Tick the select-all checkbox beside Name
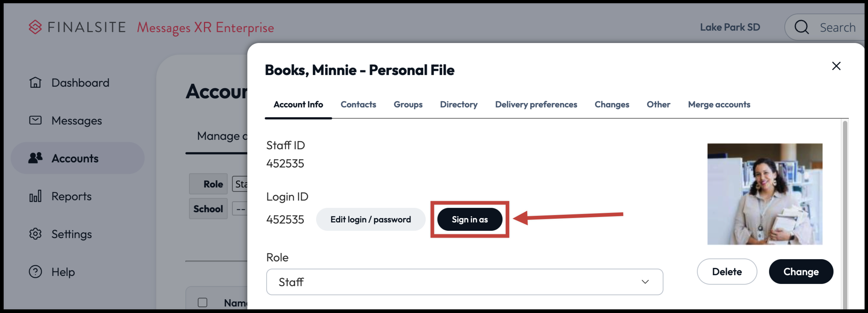The width and height of the screenshot is (868, 313). click(202, 302)
